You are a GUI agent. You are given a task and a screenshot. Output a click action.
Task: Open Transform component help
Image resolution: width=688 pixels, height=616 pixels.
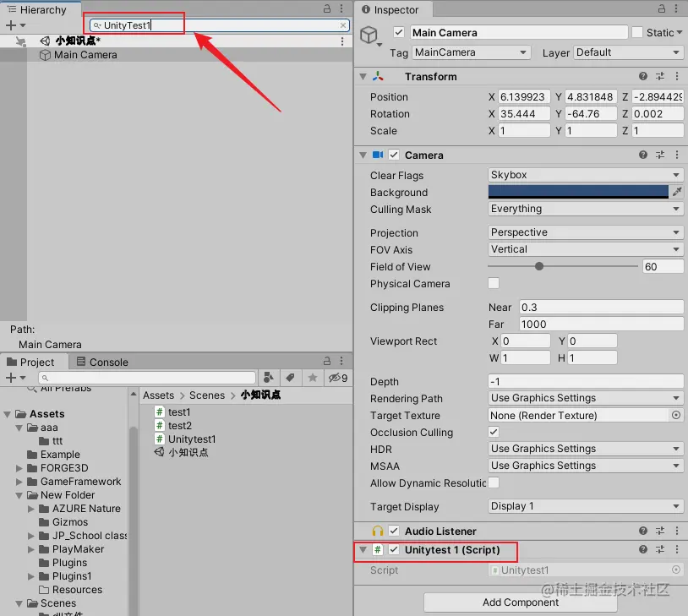(x=643, y=76)
